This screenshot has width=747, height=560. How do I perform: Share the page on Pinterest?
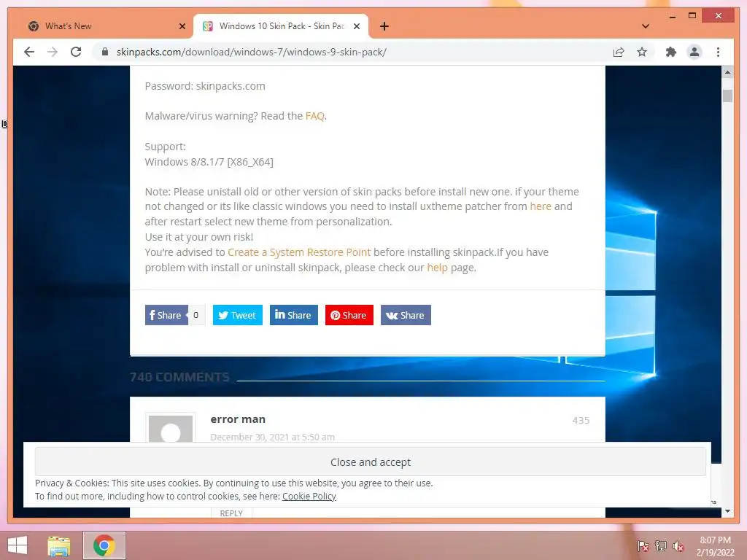click(349, 315)
